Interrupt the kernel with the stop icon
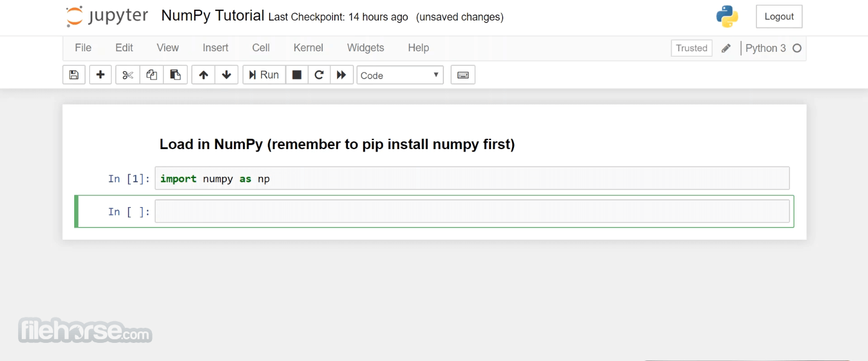The height and width of the screenshot is (361, 868). pyautogui.click(x=297, y=75)
